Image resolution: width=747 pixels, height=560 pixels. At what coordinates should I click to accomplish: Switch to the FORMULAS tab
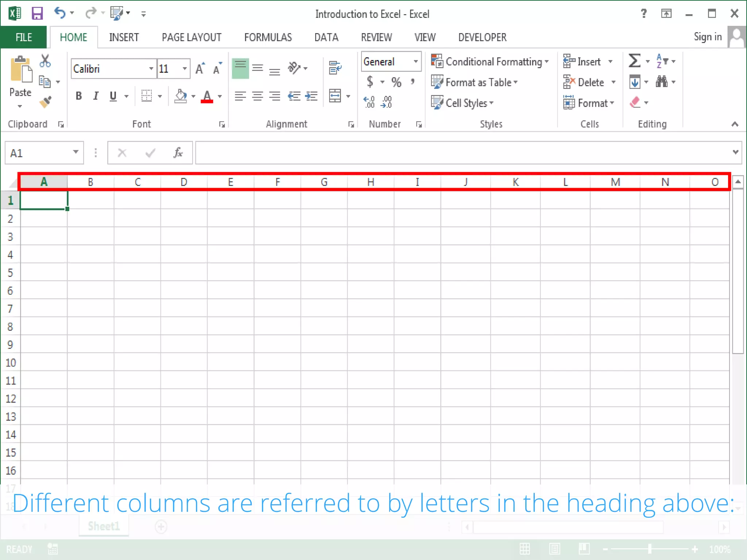(x=268, y=37)
